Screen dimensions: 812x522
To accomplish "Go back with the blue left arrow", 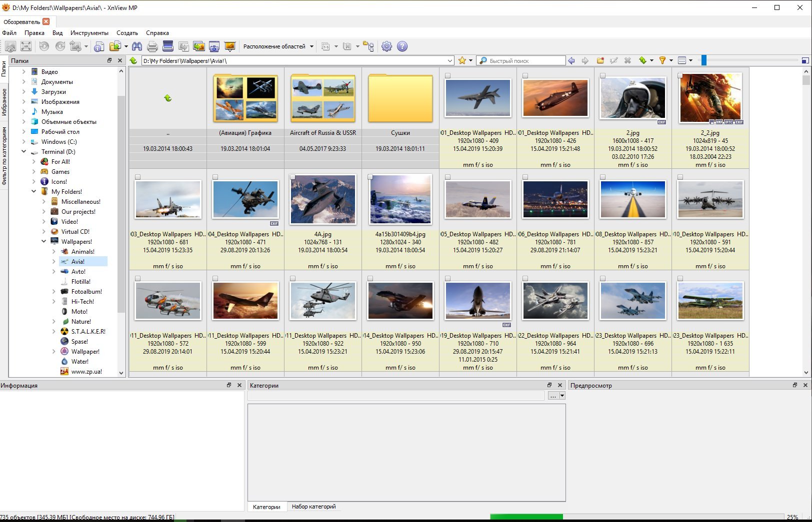I will tap(571, 60).
